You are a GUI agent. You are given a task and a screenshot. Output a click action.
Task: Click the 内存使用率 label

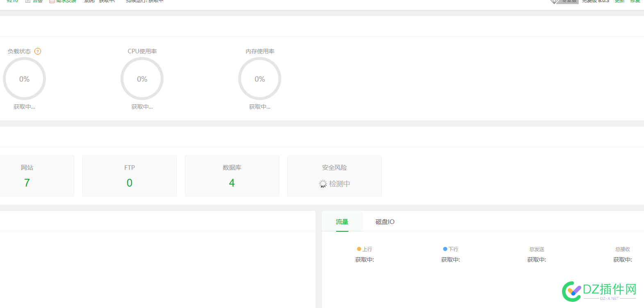coord(260,51)
